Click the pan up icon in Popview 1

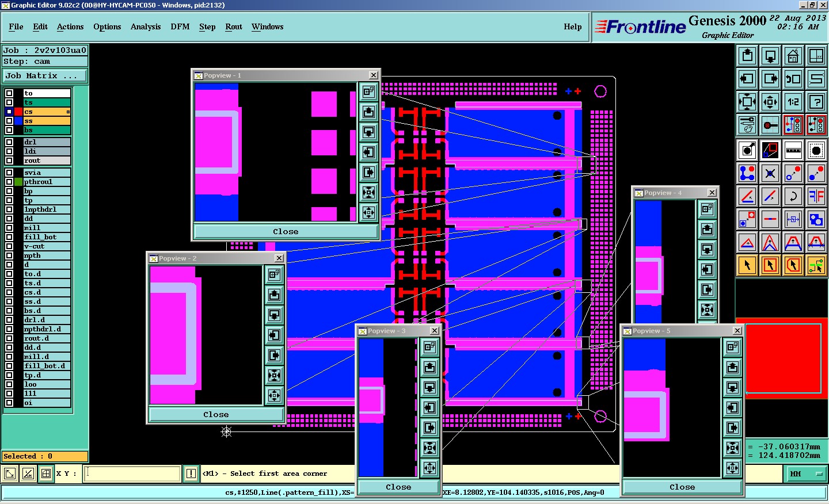(x=369, y=112)
